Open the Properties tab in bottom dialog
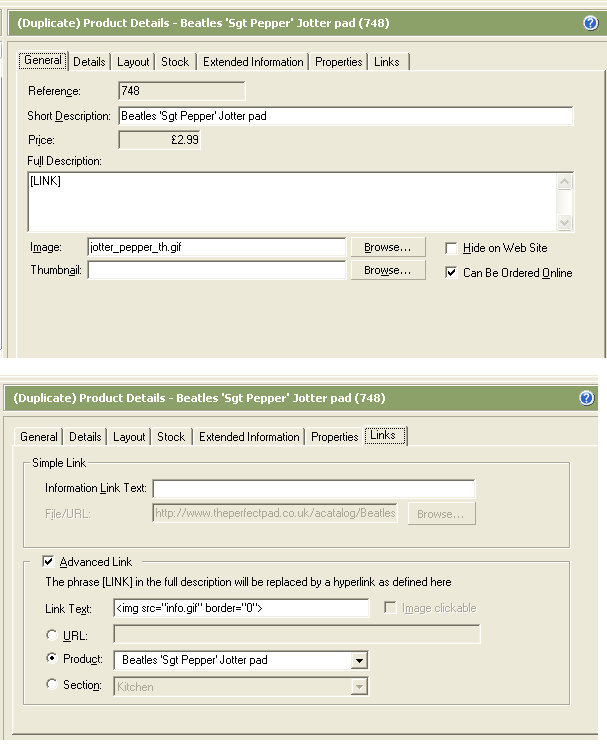The width and height of the screenshot is (607, 744). pyautogui.click(x=335, y=437)
